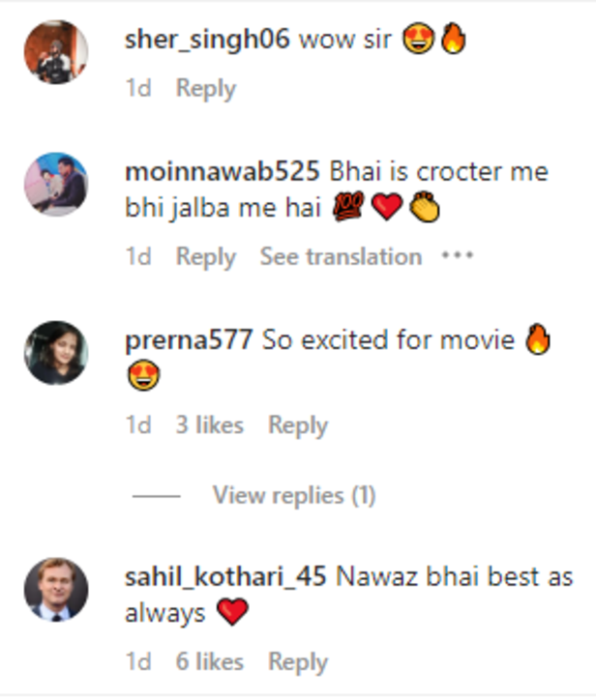The image size is (596, 700).
Task: Reply to prerna577's comment
Action: [298, 425]
